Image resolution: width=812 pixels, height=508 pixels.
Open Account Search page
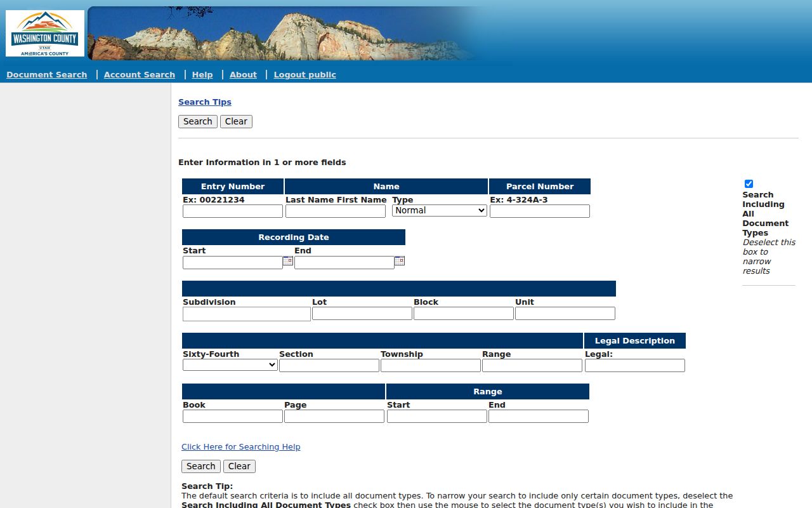click(140, 74)
